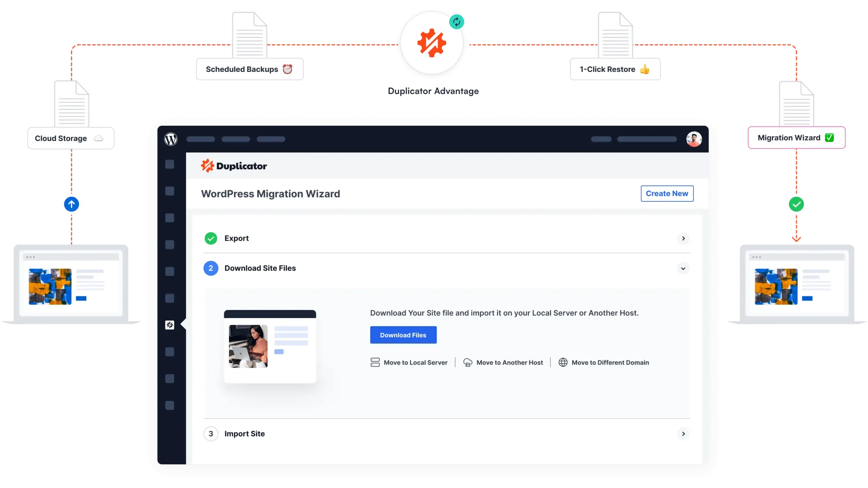Click the Create New button
The image size is (868, 488).
[x=667, y=193]
